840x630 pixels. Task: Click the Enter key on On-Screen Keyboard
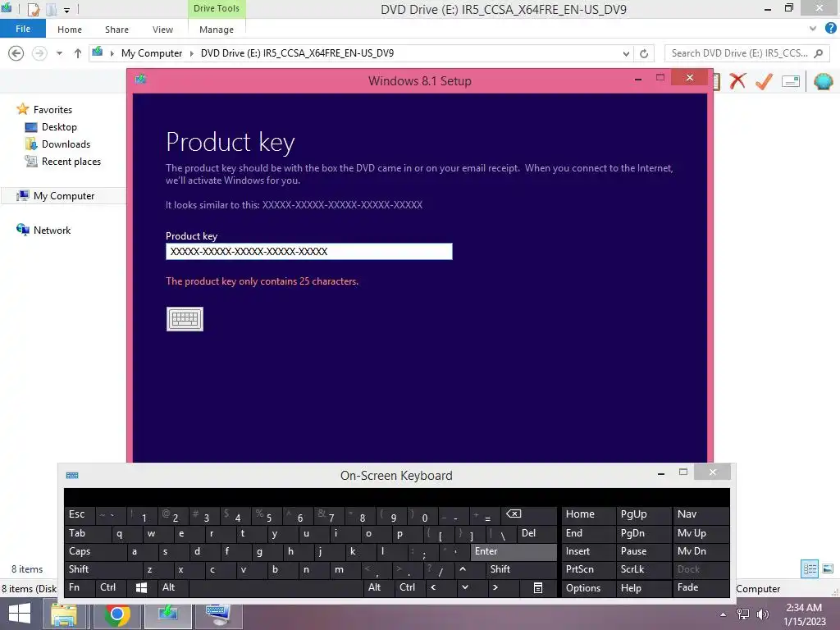514,551
